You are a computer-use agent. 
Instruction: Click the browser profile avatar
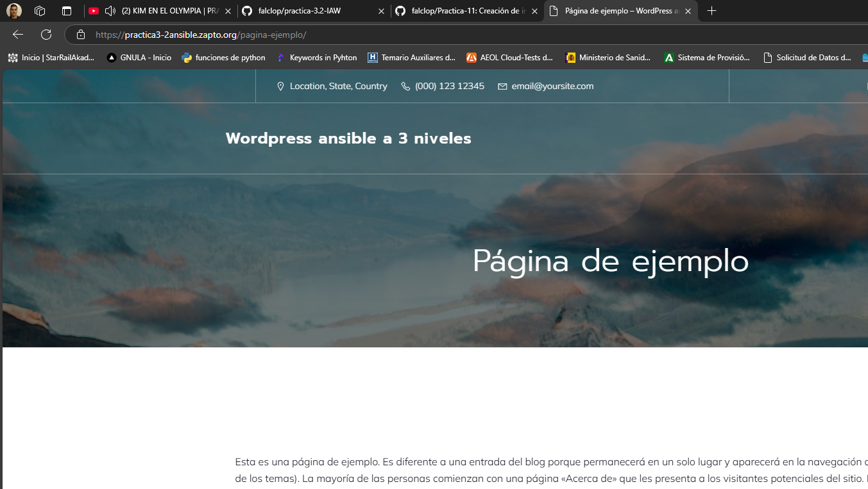click(14, 11)
